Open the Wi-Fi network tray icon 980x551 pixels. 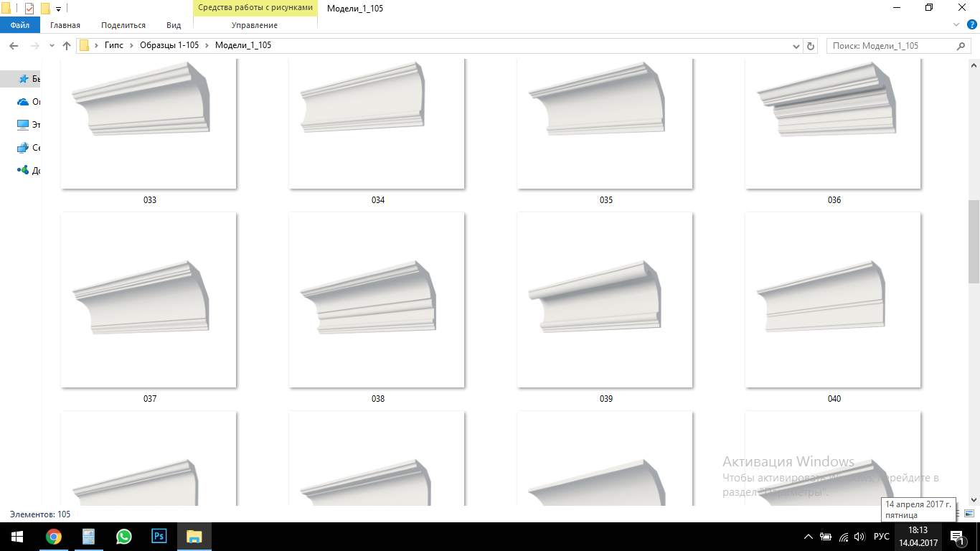pos(843,537)
